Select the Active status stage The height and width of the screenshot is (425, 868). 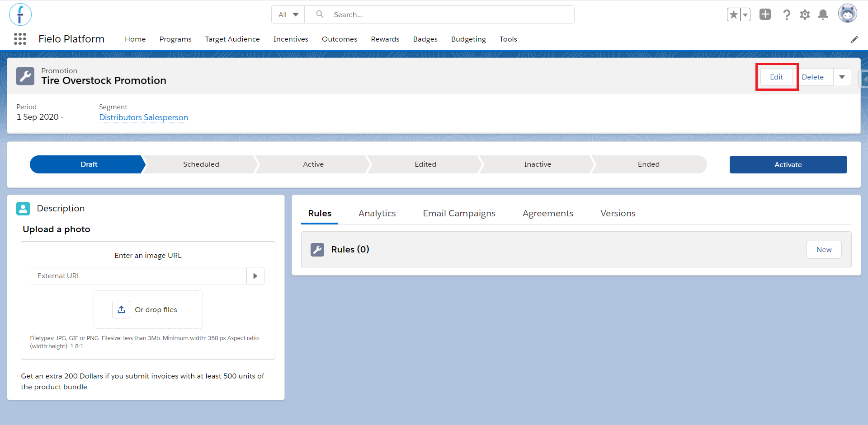point(313,164)
